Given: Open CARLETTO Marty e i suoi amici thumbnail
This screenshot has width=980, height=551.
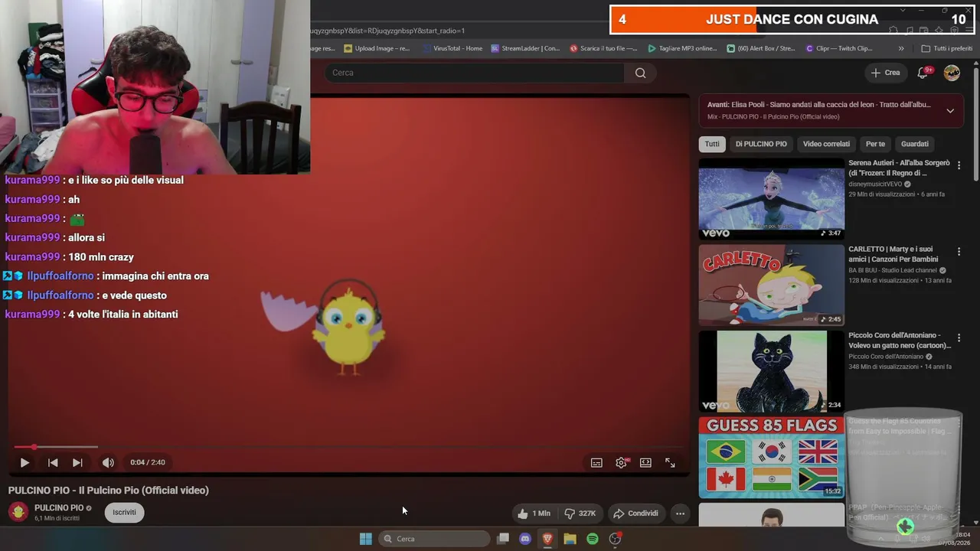Looking at the screenshot, I should coord(772,285).
